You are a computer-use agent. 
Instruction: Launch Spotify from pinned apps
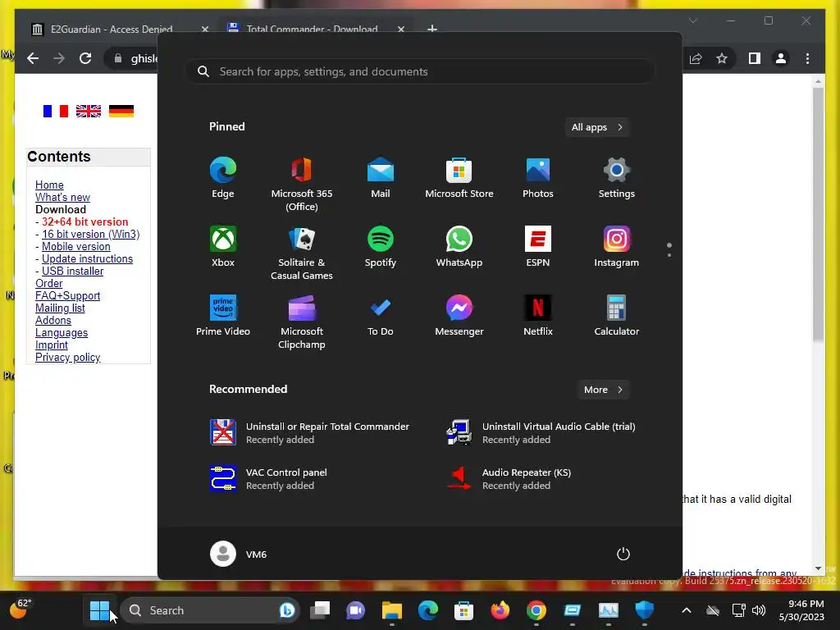click(381, 246)
